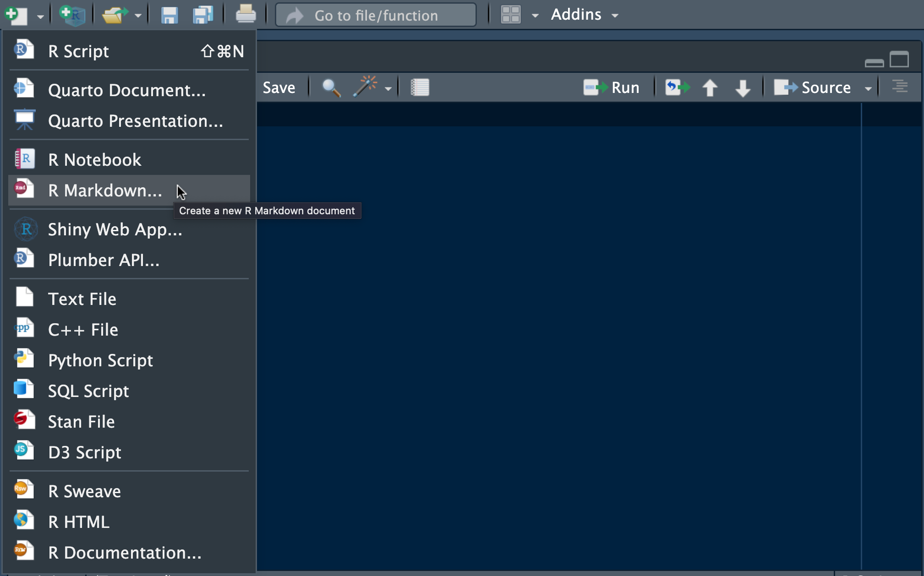The height and width of the screenshot is (576, 924).
Task: Go to the next section with the down arrow
Action: [742, 87]
